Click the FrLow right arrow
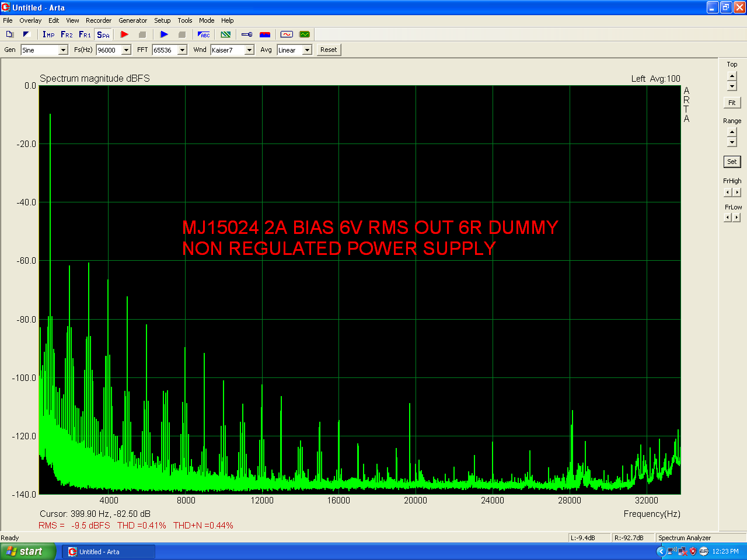 point(737,218)
